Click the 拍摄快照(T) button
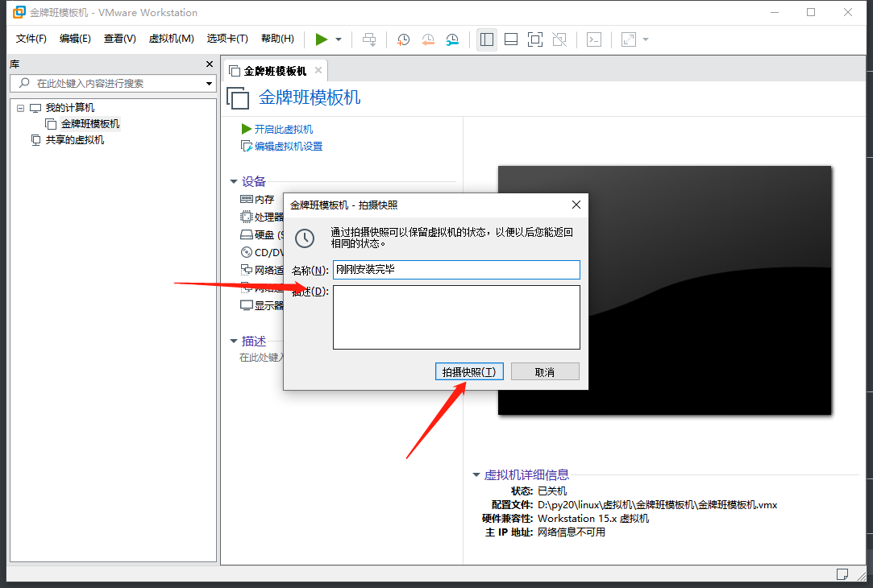873x588 pixels. coord(469,371)
